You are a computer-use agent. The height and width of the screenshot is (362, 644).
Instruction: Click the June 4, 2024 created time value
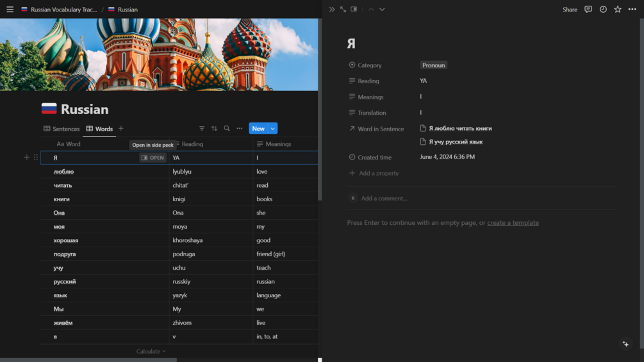click(x=447, y=157)
